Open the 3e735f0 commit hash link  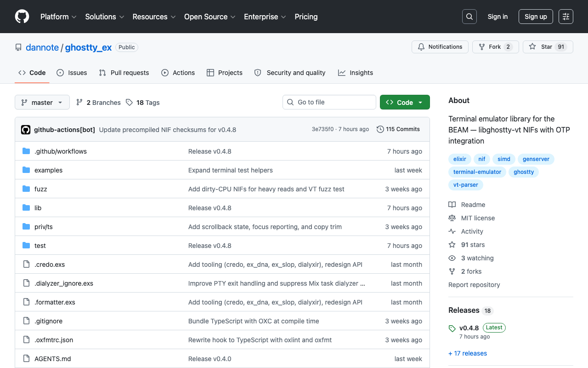point(323,129)
